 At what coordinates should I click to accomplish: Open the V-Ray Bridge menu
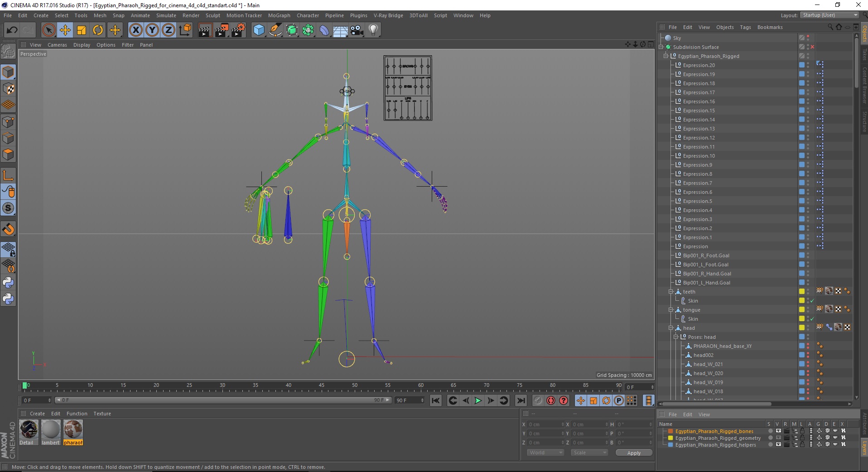click(x=388, y=15)
